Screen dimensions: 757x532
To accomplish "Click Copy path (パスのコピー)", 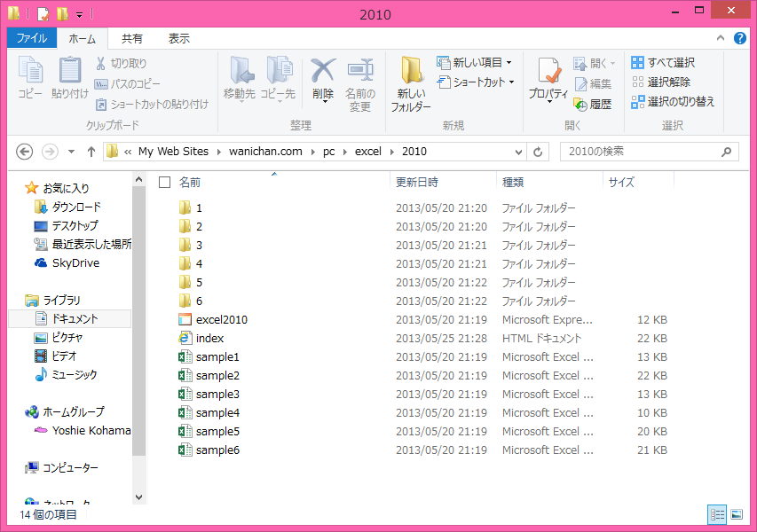I will tap(128, 84).
